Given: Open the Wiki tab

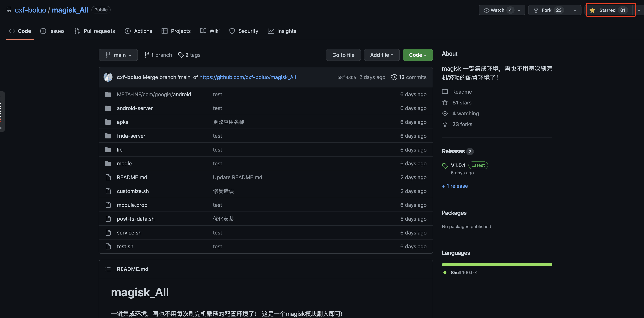Looking at the screenshot, I should [x=210, y=31].
